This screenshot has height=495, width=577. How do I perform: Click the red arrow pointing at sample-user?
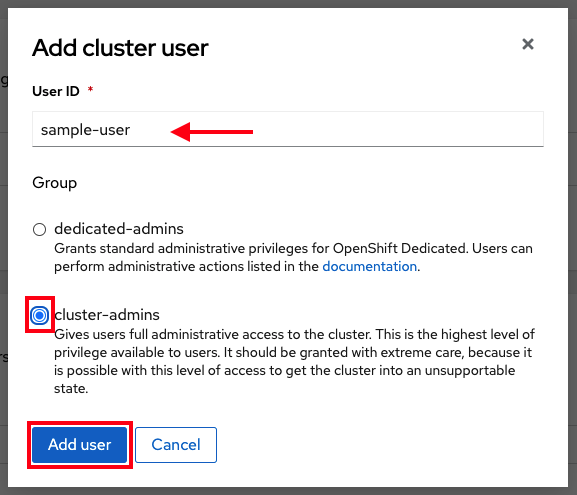click(x=212, y=132)
